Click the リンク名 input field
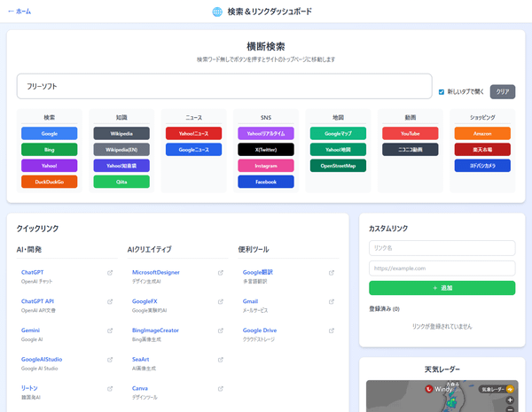 point(442,248)
